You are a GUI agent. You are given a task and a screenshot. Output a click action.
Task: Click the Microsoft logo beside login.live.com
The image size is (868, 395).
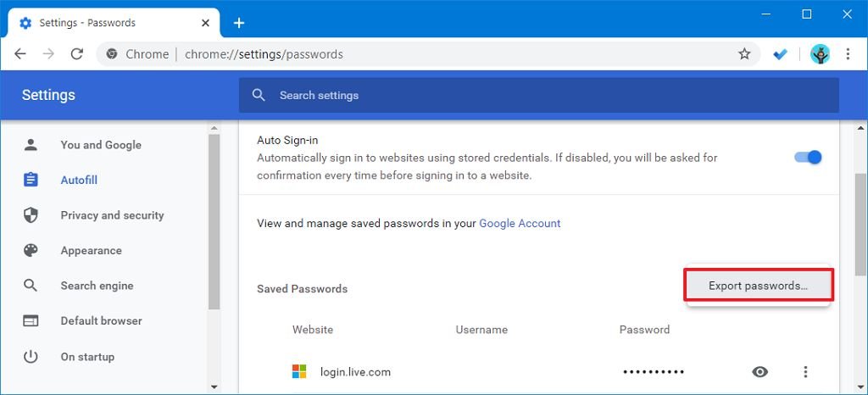[x=299, y=371]
